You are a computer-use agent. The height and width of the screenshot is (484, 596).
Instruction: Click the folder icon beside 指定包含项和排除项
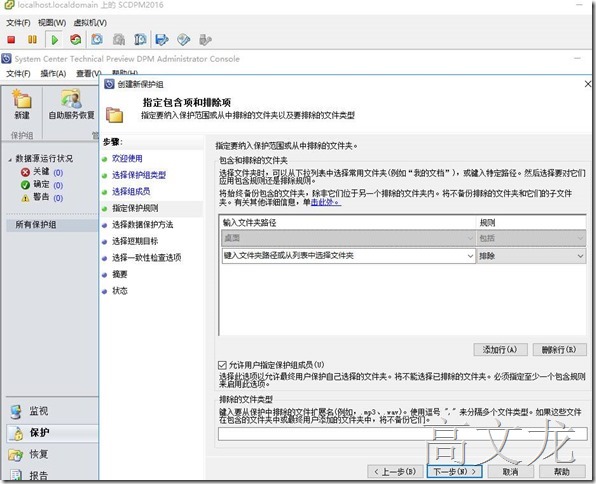coord(115,114)
